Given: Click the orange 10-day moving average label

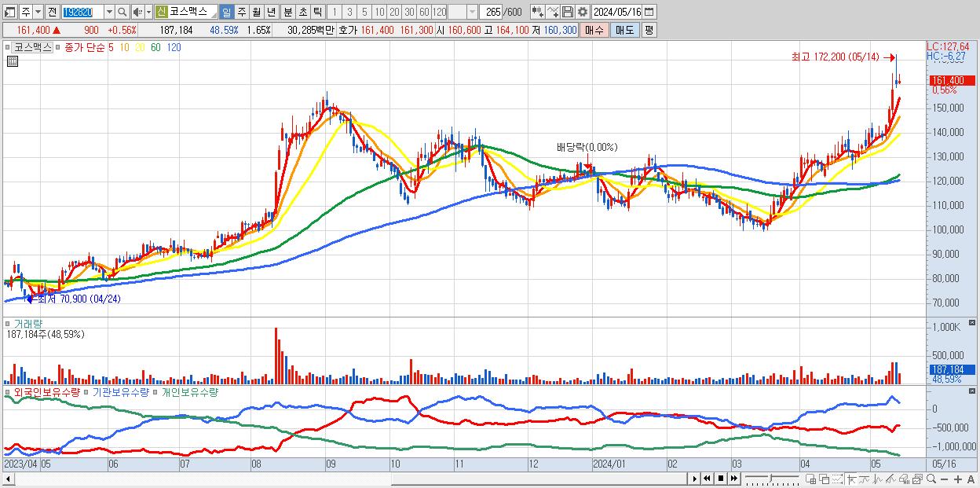Looking at the screenshot, I should pyautogui.click(x=124, y=47).
